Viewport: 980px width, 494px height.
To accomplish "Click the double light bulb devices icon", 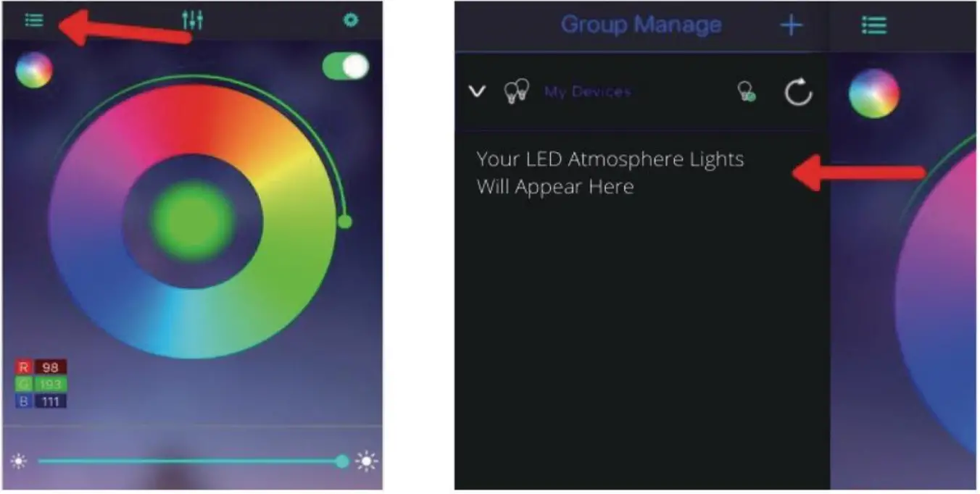I will 516,92.
